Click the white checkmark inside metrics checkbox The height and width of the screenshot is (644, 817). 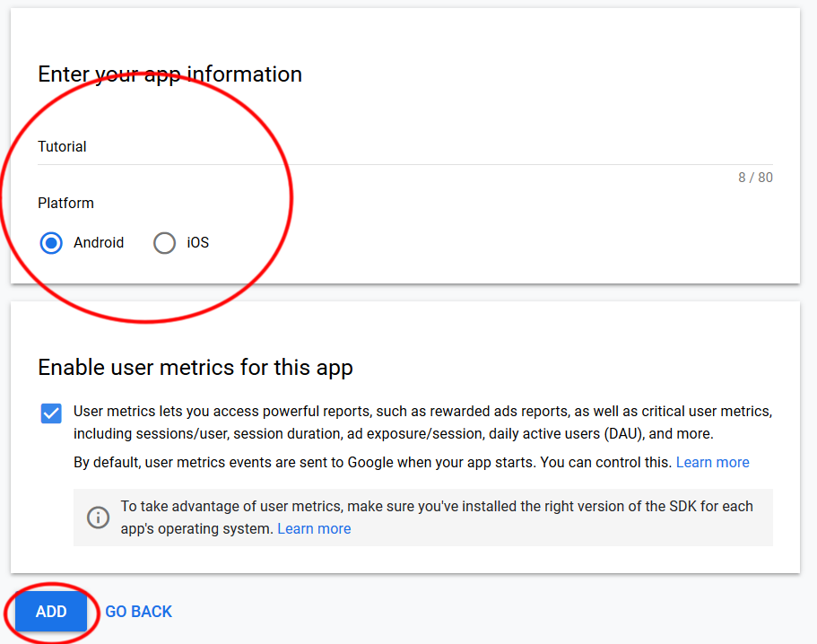[x=51, y=413]
